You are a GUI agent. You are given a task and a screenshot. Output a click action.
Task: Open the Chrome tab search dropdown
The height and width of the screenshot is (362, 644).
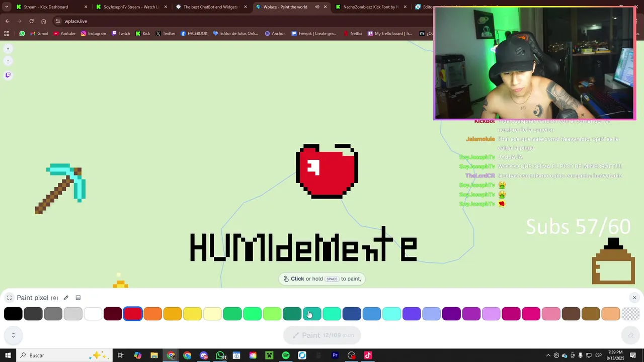coord(7,7)
